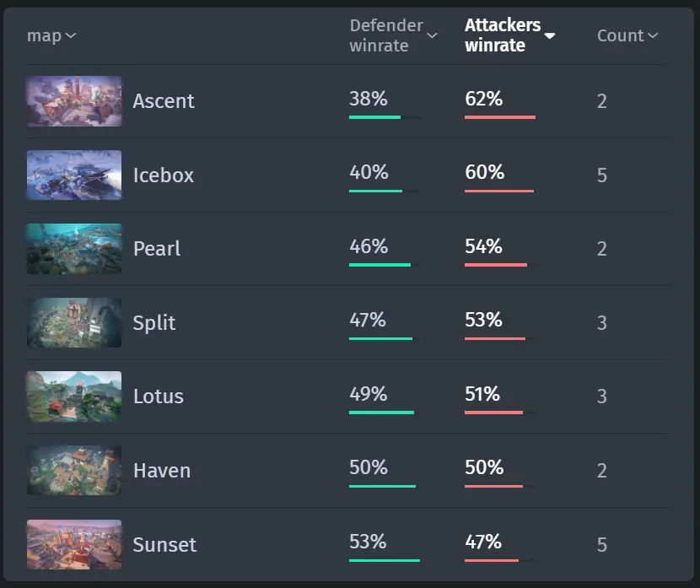Sort by map column chevron
The image size is (700, 588).
click(71, 35)
